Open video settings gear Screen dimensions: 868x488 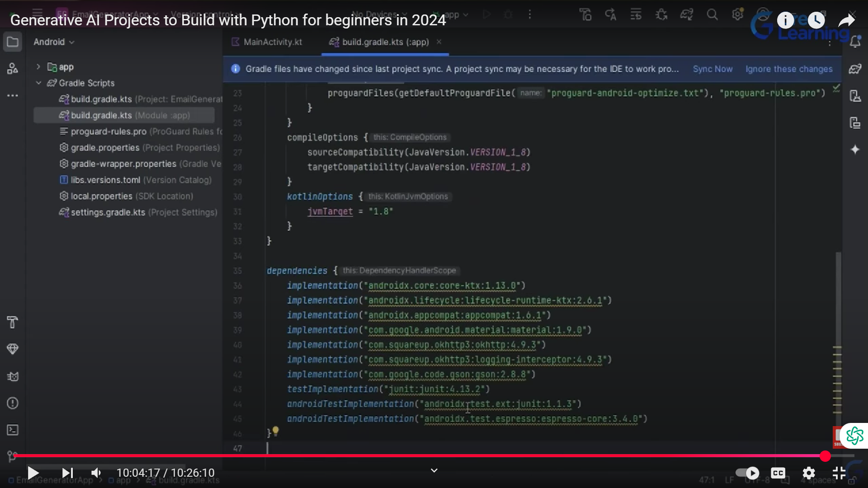(x=809, y=473)
